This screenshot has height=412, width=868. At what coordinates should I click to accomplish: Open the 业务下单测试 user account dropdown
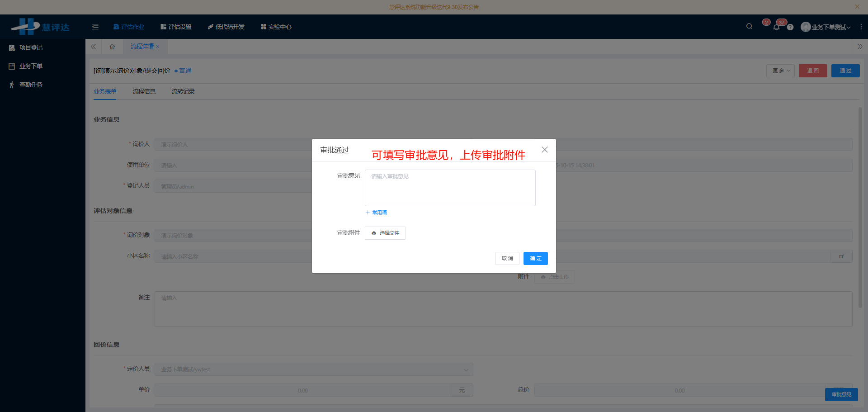pos(826,27)
